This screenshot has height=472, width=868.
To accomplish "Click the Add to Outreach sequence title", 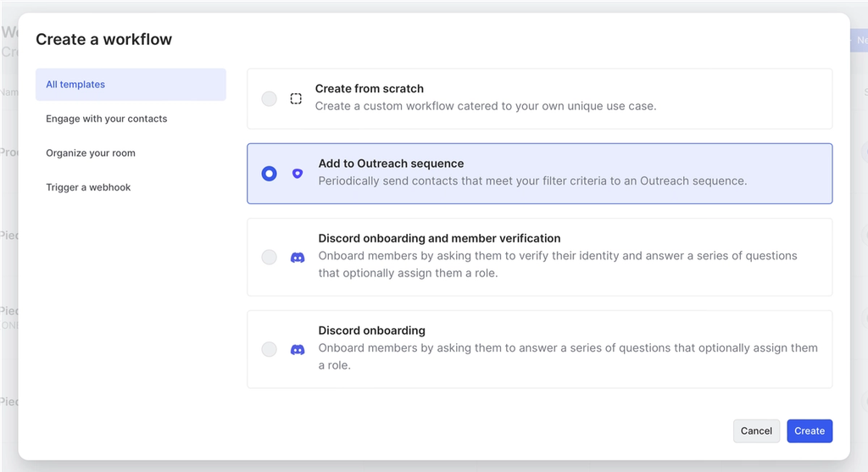I will click(391, 164).
